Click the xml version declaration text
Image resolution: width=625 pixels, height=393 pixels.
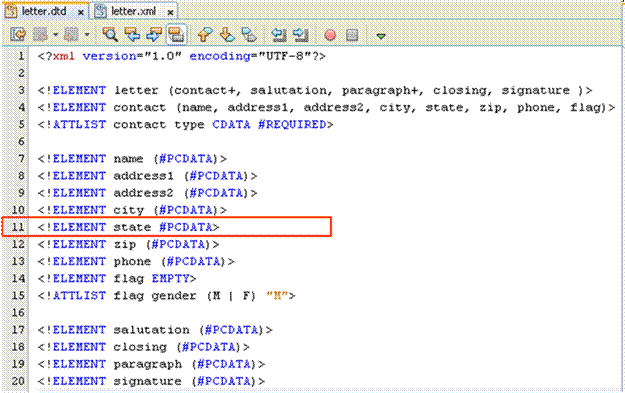tap(182, 56)
